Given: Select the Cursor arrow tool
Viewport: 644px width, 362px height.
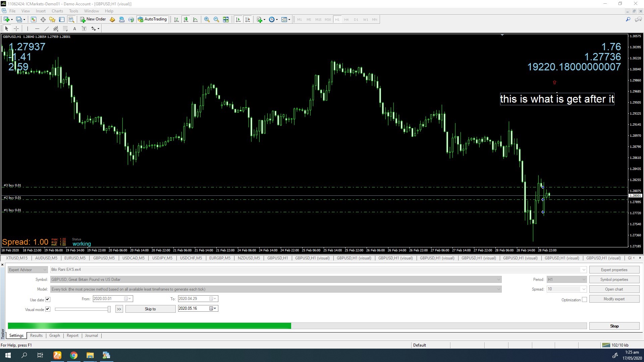Looking at the screenshot, I should click(x=6, y=28).
